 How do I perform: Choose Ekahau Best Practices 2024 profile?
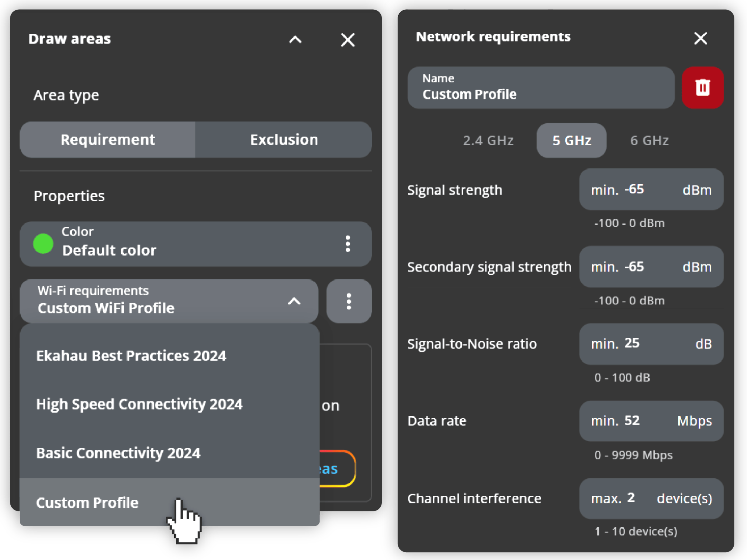tap(170, 356)
